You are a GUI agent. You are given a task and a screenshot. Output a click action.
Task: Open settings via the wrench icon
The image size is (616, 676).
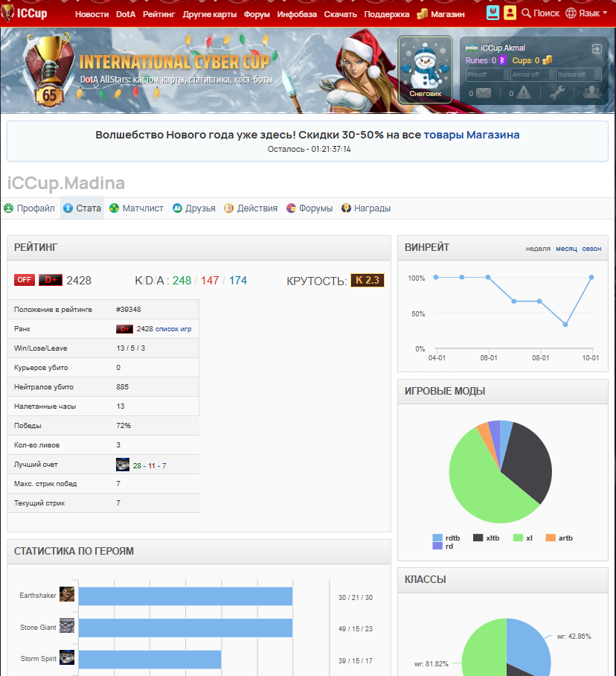(557, 93)
